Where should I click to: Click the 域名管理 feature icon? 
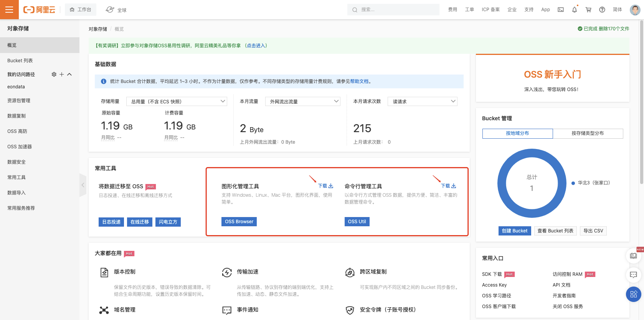pos(104,310)
